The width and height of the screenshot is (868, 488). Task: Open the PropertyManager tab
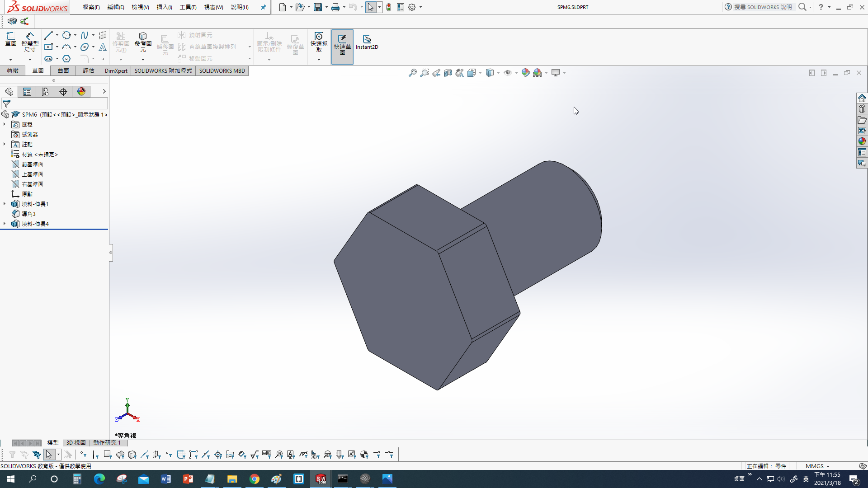(27, 92)
